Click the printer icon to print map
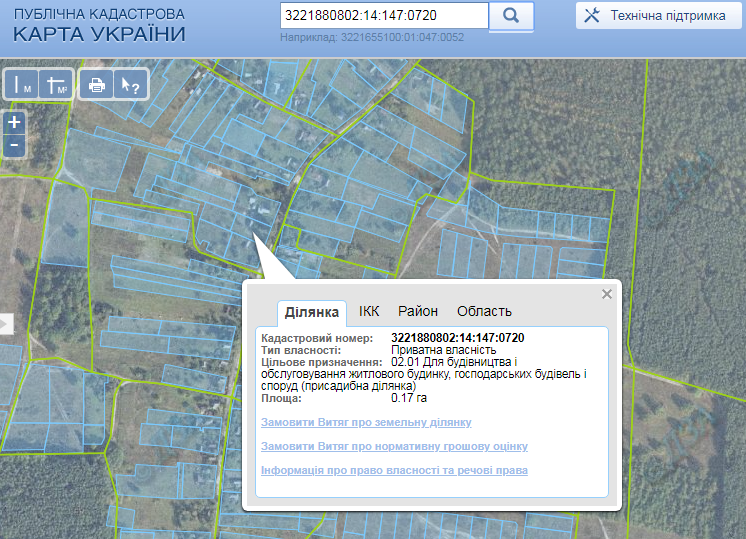Image resolution: width=746 pixels, height=539 pixels. tap(97, 85)
